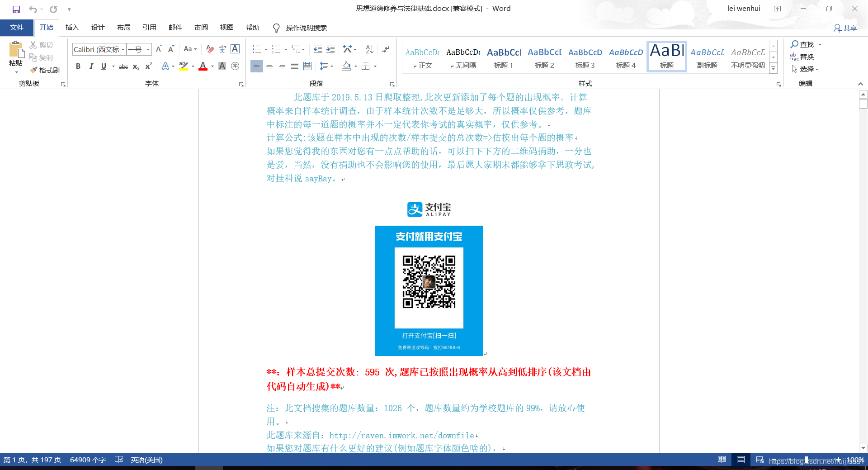The width and height of the screenshot is (868, 470).
Task: Expand the styles gallery
Action: pos(774,69)
